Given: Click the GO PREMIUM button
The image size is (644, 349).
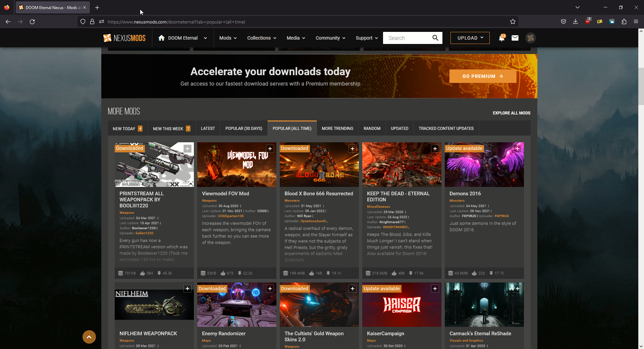Looking at the screenshot, I should point(483,76).
